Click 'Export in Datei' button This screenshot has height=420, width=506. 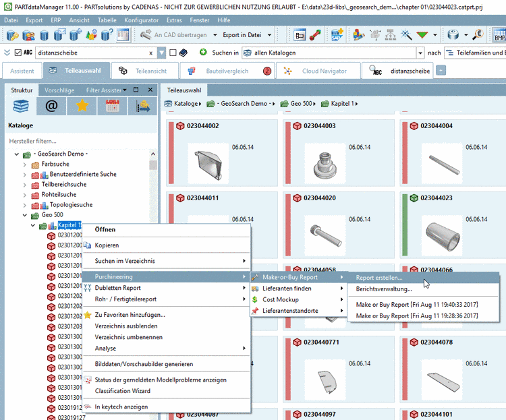point(242,35)
